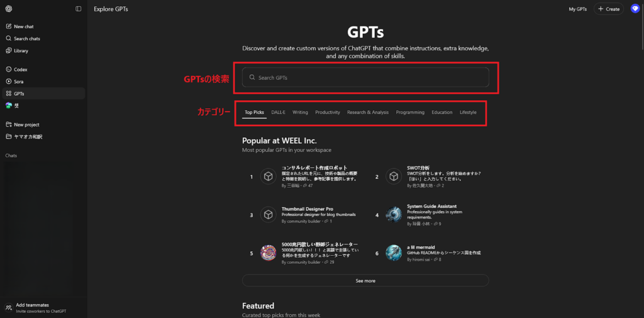Open My GPTs link
Screen dimensions: 644x318
577,9
